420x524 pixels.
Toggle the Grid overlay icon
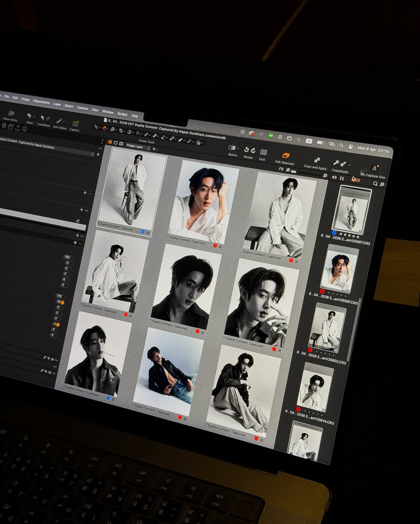tap(263, 152)
